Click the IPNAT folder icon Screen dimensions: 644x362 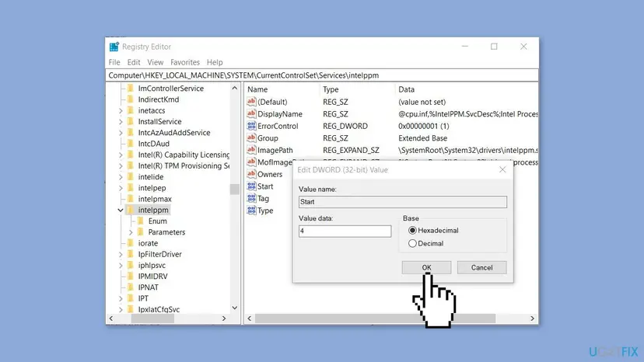131,287
